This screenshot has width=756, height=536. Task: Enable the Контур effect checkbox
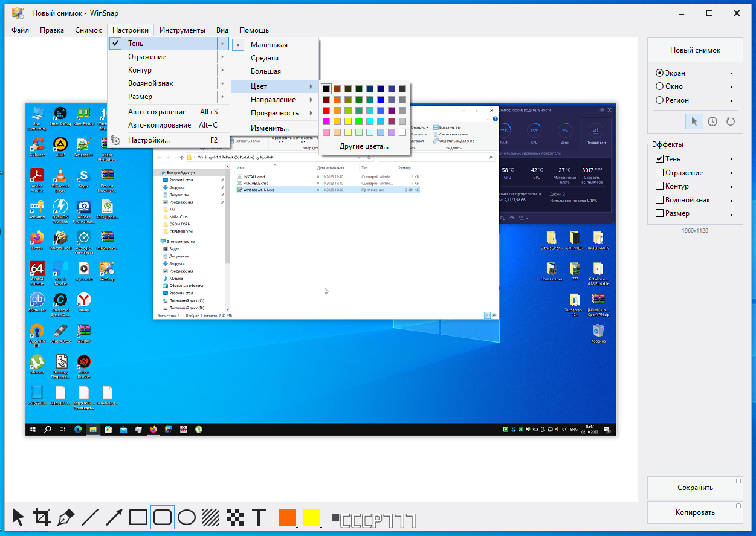[660, 186]
